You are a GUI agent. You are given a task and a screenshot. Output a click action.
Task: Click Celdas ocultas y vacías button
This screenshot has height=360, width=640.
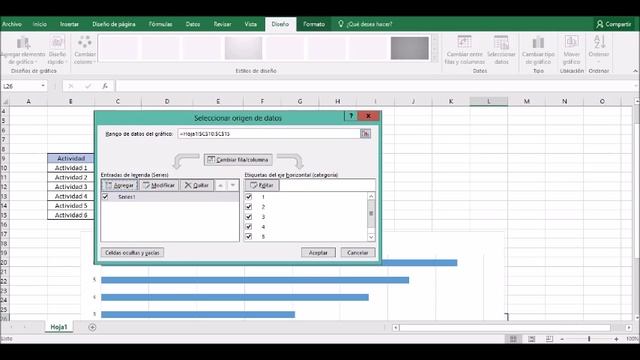[132, 253]
